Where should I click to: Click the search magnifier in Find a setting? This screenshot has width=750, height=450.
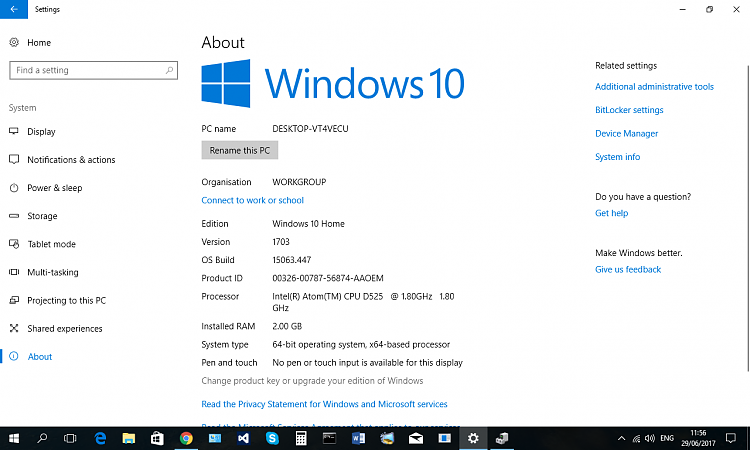pos(169,70)
